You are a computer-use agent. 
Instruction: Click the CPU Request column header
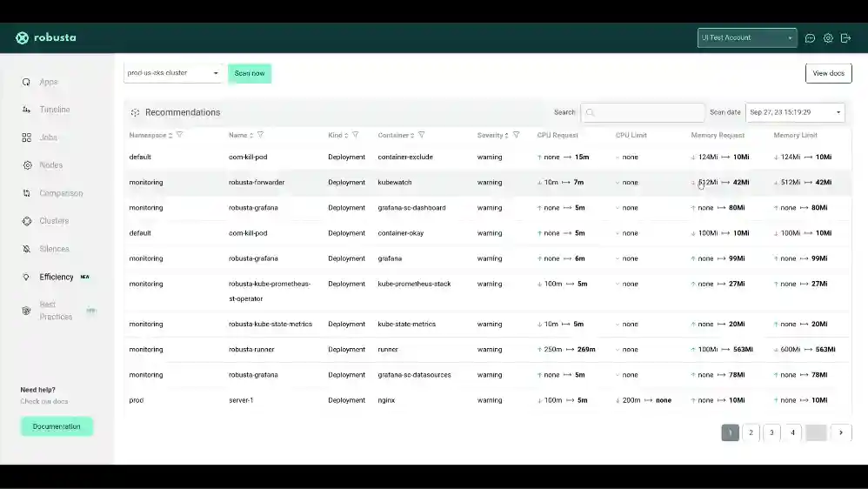557,135
